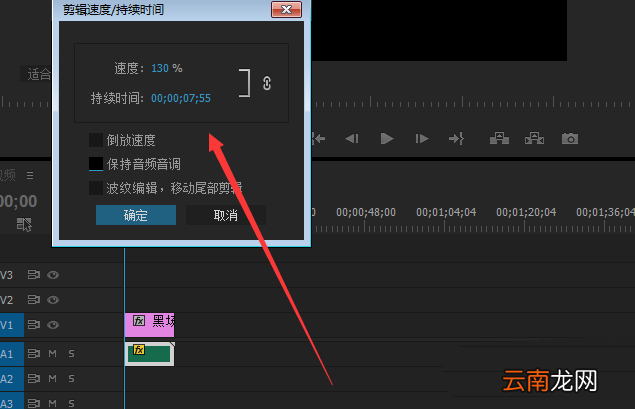This screenshot has height=409, width=635.
Task: Click the Extract button icon
Action: tap(534, 138)
